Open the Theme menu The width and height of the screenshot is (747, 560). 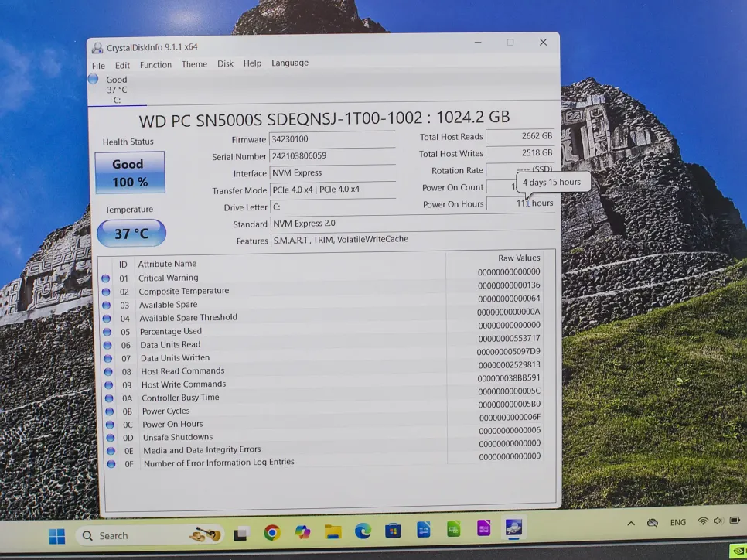coord(194,64)
